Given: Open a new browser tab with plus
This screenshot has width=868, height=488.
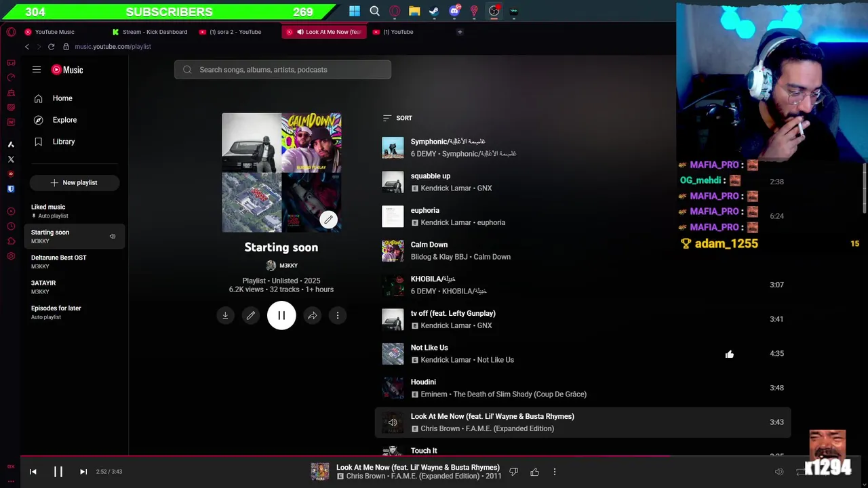Looking at the screenshot, I should (x=460, y=32).
